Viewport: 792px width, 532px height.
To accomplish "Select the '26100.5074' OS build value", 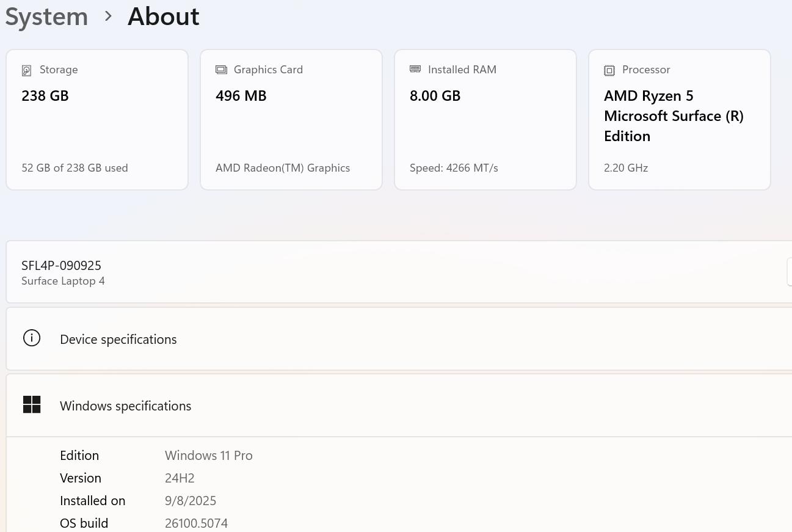I will coord(196,523).
